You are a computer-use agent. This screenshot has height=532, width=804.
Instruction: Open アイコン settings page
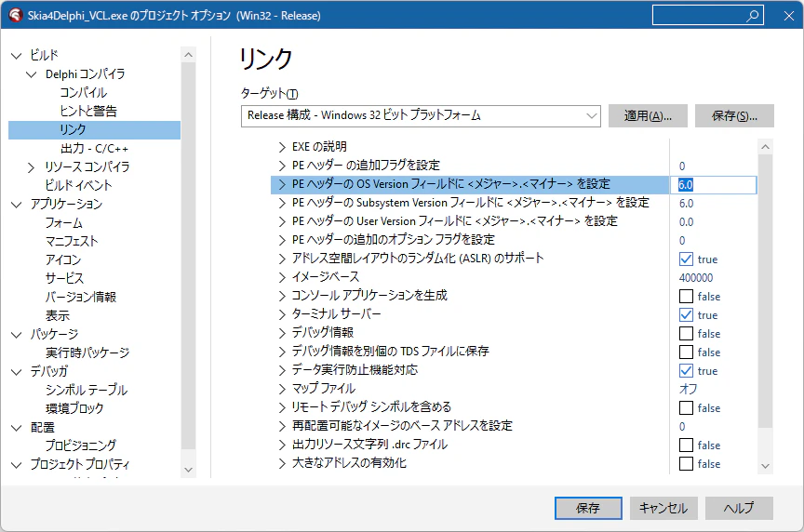click(63, 259)
